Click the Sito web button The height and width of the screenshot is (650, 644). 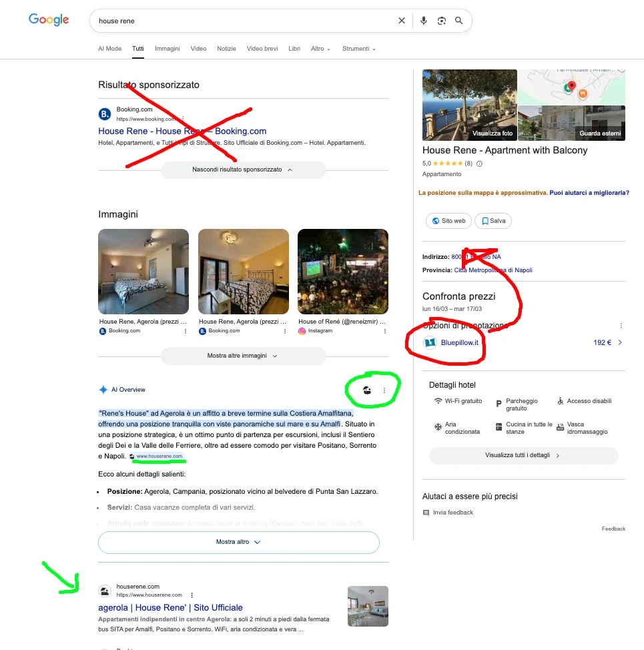(x=448, y=220)
